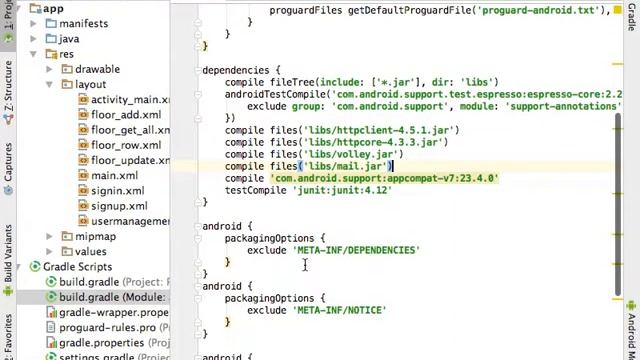
Task: Click 'META-INF/DEPENDENCIES' exclude string
Action: click(x=356, y=250)
